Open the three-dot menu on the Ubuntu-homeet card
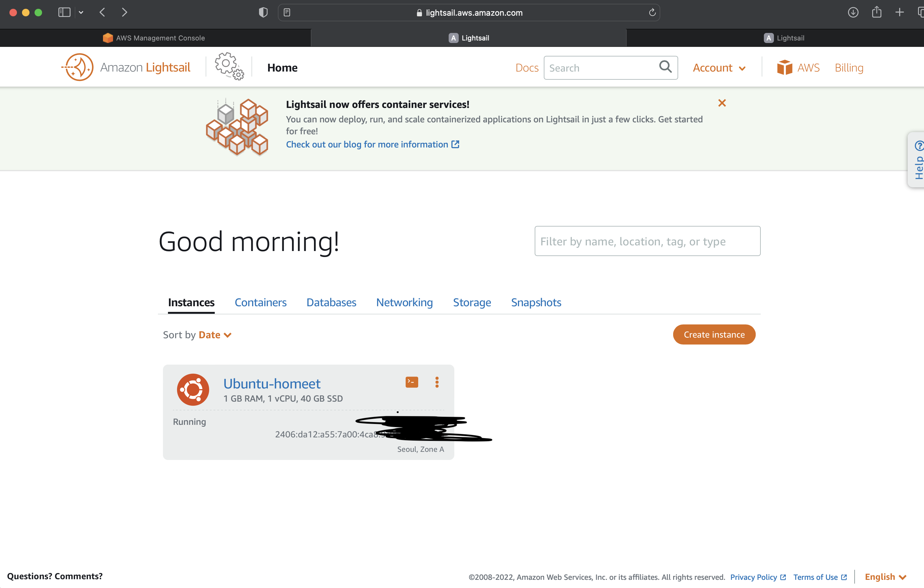924x588 pixels. coord(437,382)
